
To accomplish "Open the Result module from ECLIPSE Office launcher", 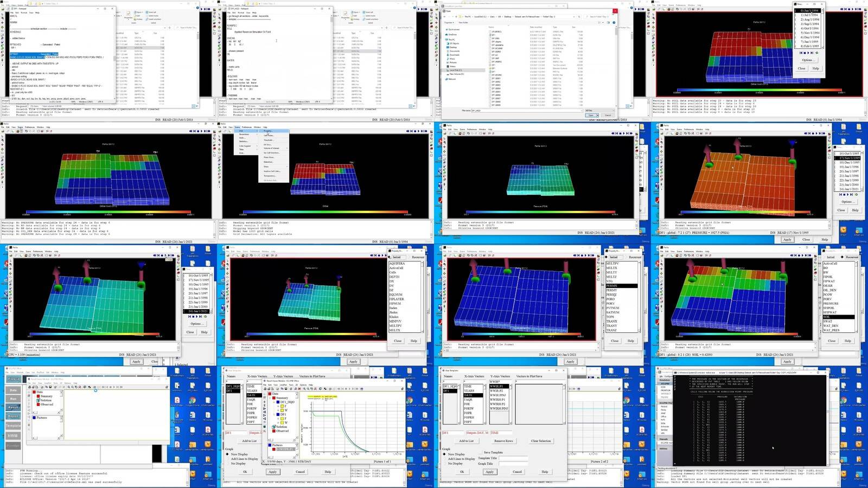I will tap(13, 407).
